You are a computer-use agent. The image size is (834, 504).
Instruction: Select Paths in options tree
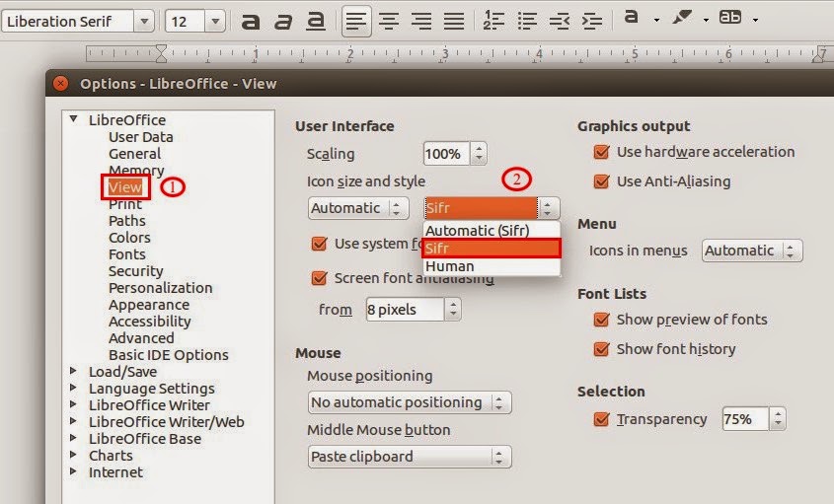coord(127,221)
